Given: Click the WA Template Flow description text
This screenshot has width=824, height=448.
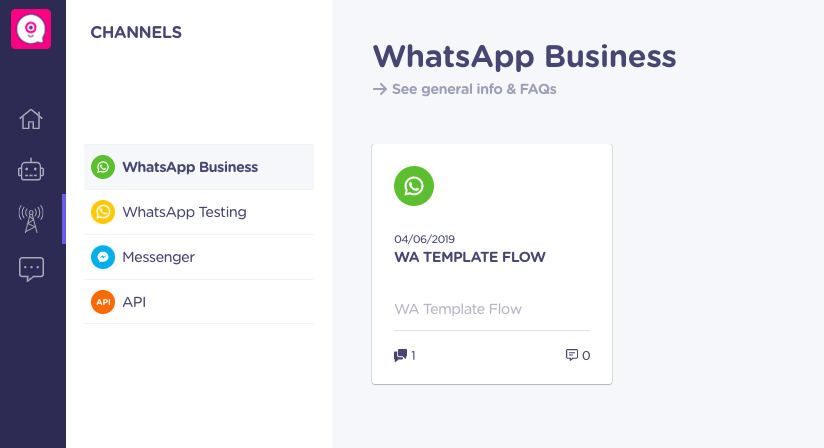Looking at the screenshot, I should click(x=458, y=309).
